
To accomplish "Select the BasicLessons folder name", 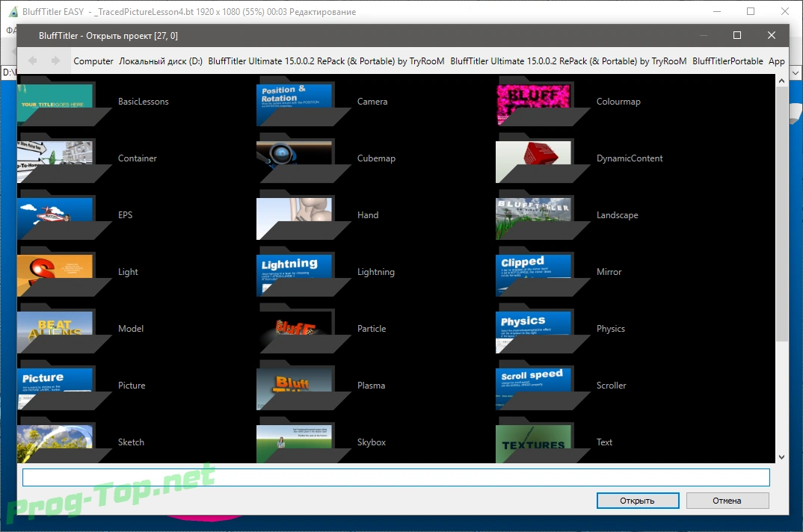I will (x=144, y=102).
